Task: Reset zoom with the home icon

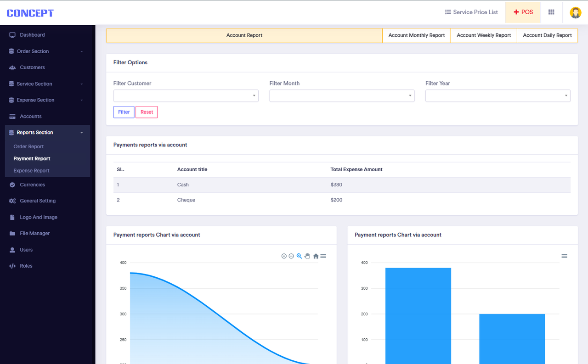Action: pos(316,256)
